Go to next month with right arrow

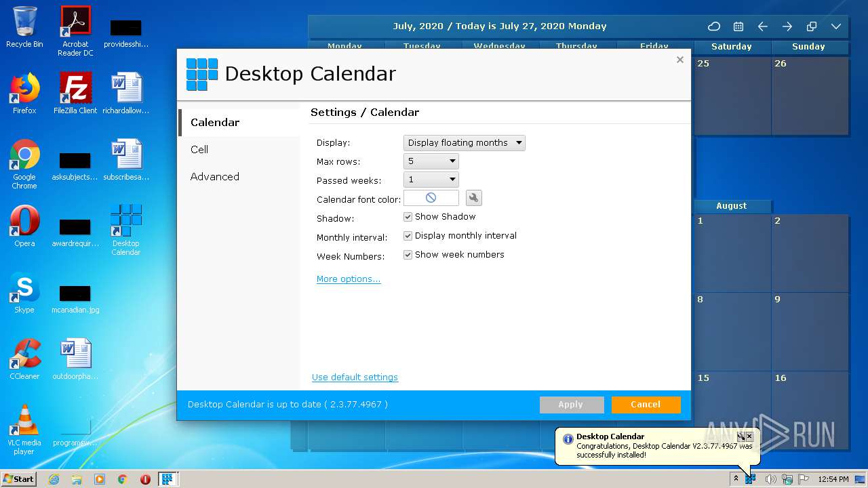(787, 26)
